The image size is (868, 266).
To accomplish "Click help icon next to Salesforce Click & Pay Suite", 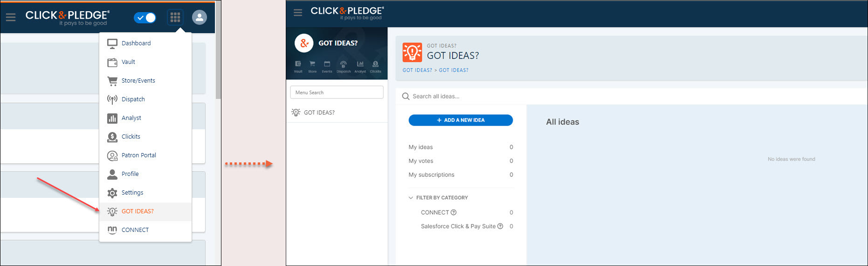I will coord(500,226).
